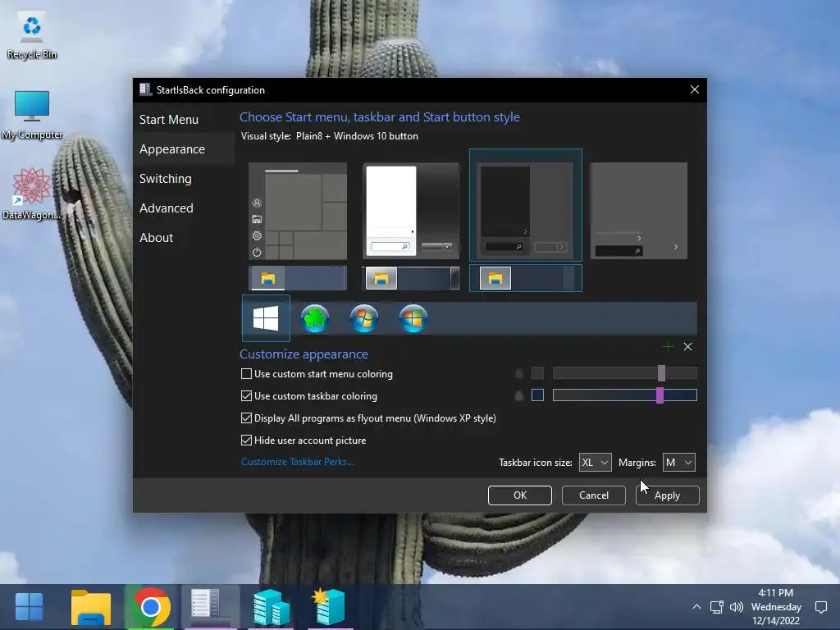The height and width of the screenshot is (630, 840).
Task: Open File Explorer from the taskbar
Action: tap(90, 608)
